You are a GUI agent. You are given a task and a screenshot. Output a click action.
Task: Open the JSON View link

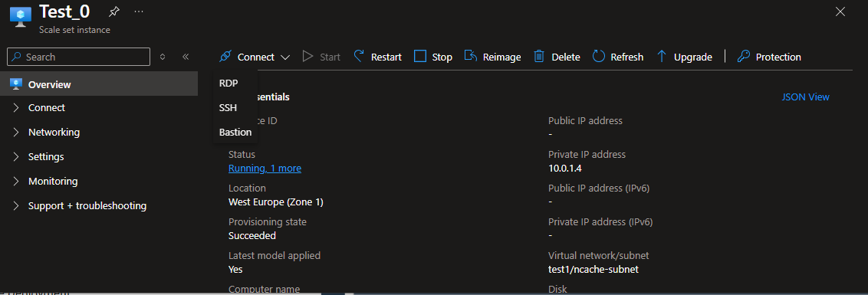pos(805,97)
